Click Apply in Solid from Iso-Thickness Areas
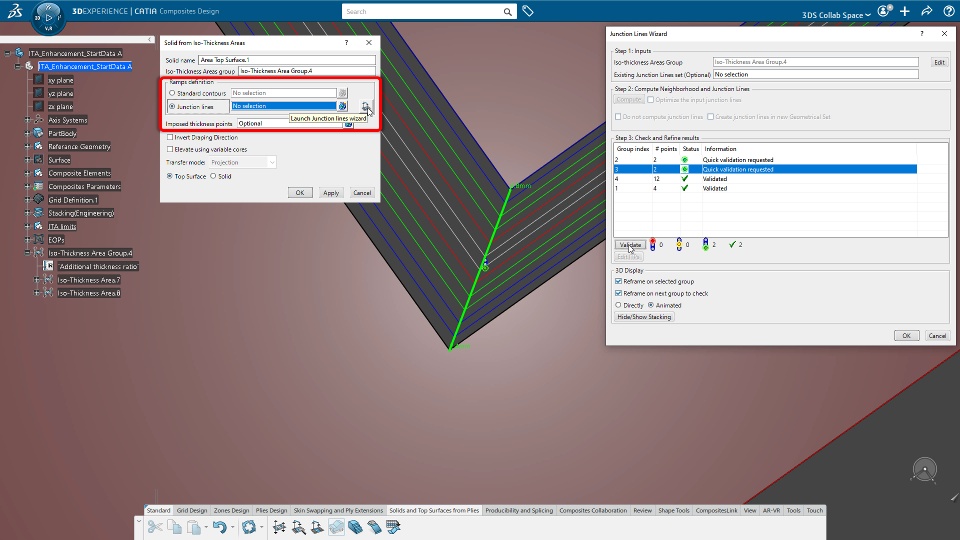 click(x=331, y=193)
